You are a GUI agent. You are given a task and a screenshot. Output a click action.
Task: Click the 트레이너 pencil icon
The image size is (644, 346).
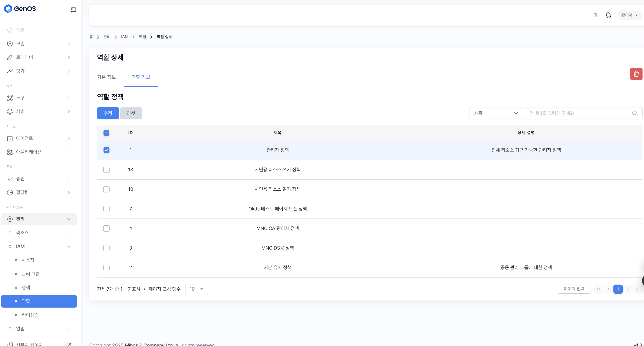[10, 58]
